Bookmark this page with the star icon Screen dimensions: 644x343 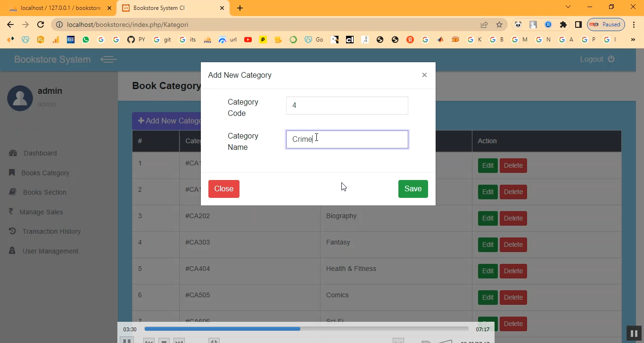coord(499,24)
